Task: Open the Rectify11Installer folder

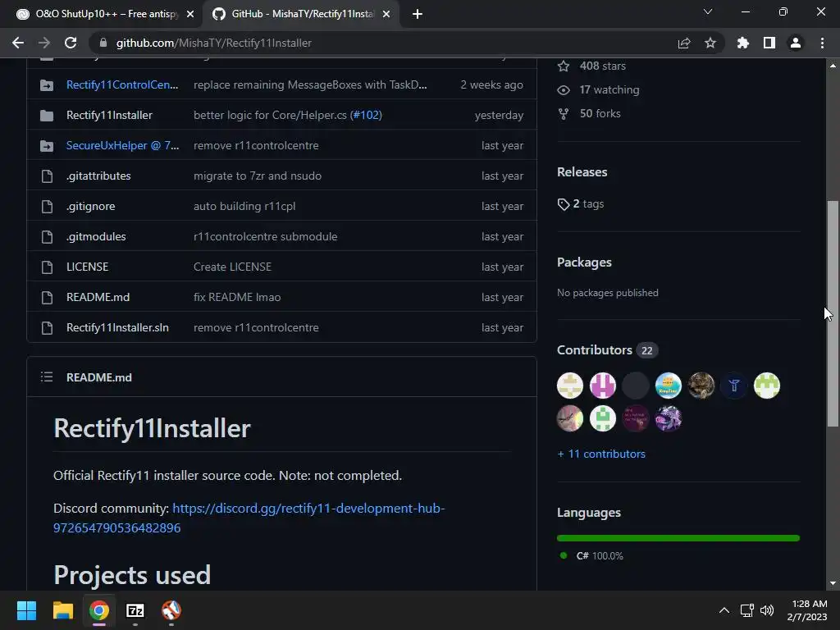Action: coord(109,115)
